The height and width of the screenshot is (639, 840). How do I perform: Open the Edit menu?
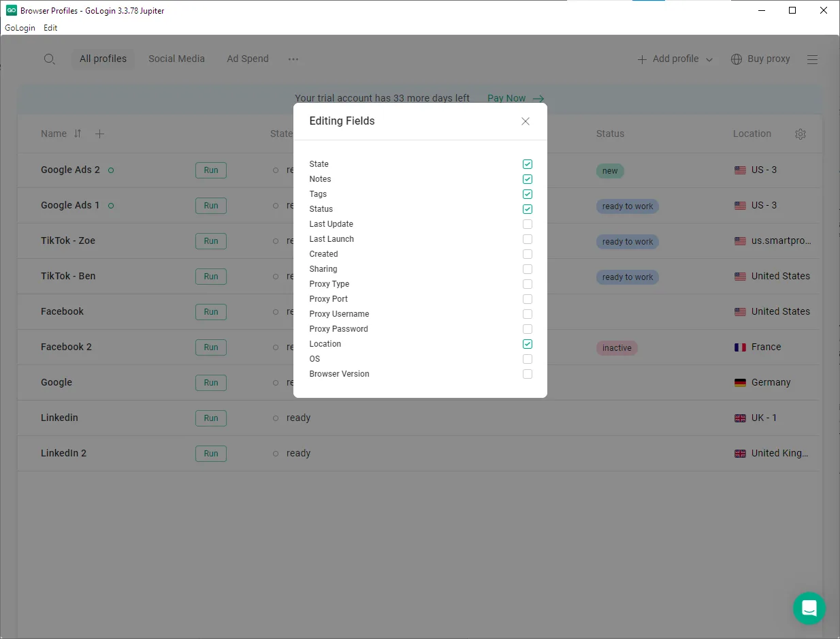[x=50, y=28]
